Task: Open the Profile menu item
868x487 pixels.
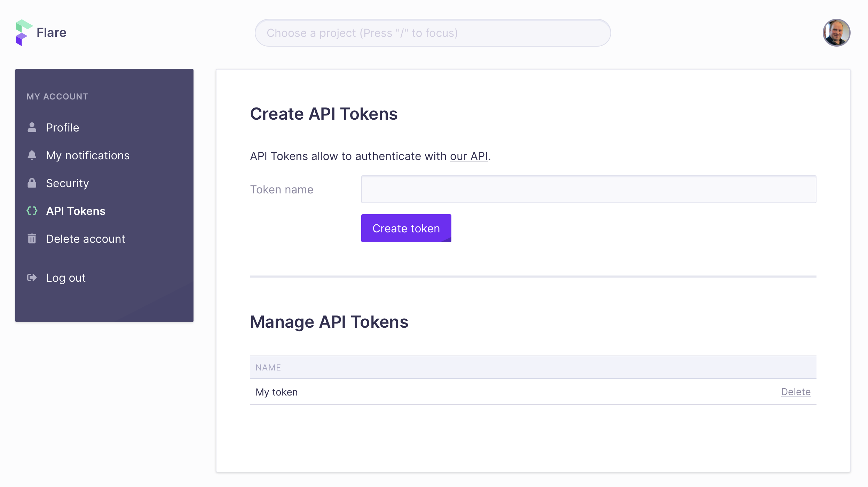Action: (x=63, y=128)
